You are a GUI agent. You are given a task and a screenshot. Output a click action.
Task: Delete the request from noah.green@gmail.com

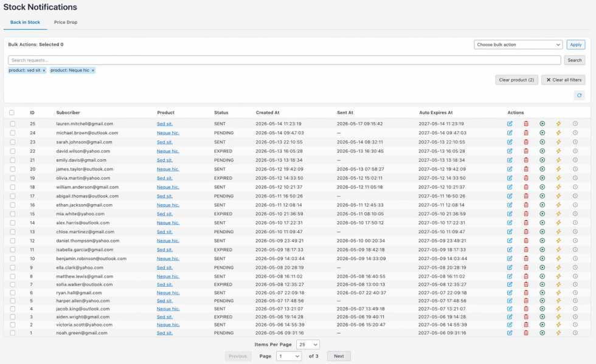click(x=525, y=333)
